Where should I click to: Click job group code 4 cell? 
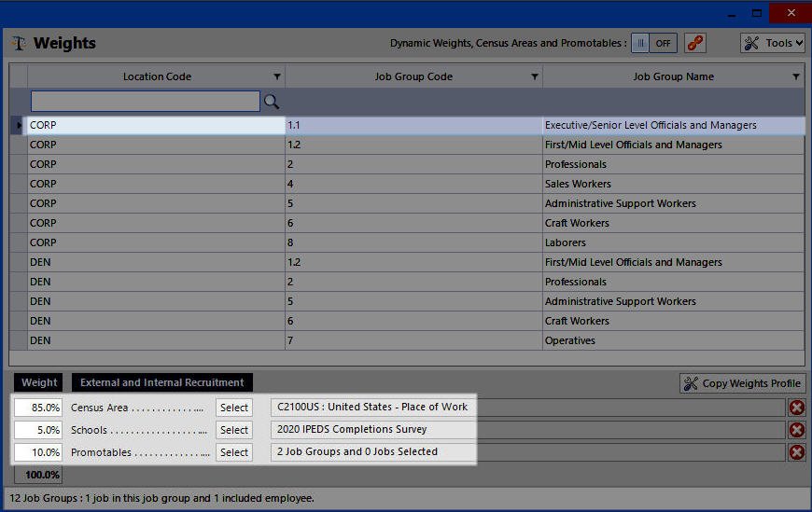[413, 185]
